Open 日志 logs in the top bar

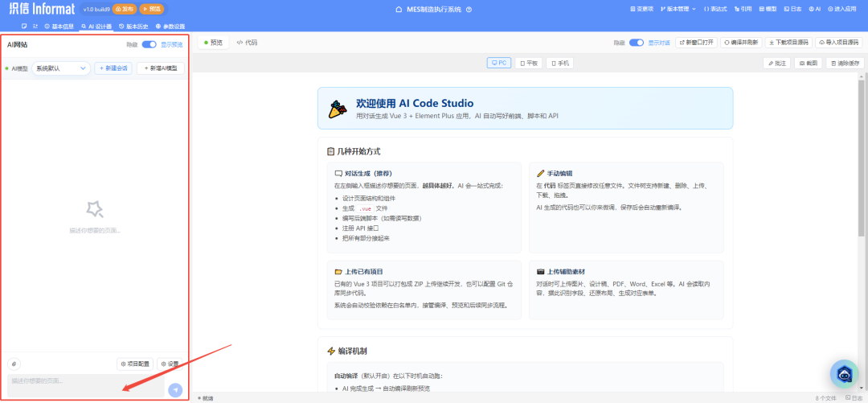click(x=792, y=9)
